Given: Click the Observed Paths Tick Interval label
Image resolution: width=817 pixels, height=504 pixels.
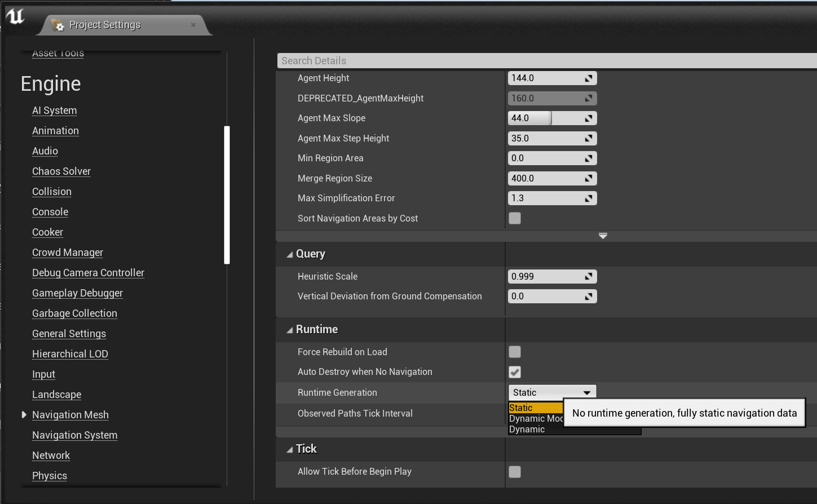Looking at the screenshot, I should (355, 414).
